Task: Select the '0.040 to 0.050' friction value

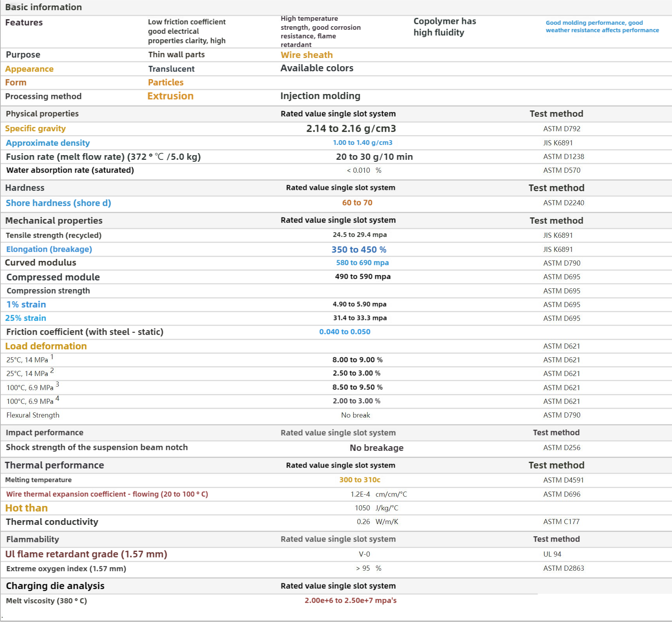Action: (345, 332)
